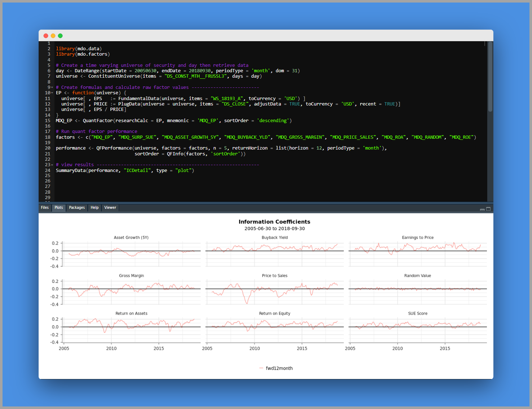Viewport: 532px width, 409px height.
Task: Click the library(mdo.factors) line
Action: pos(83,54)
